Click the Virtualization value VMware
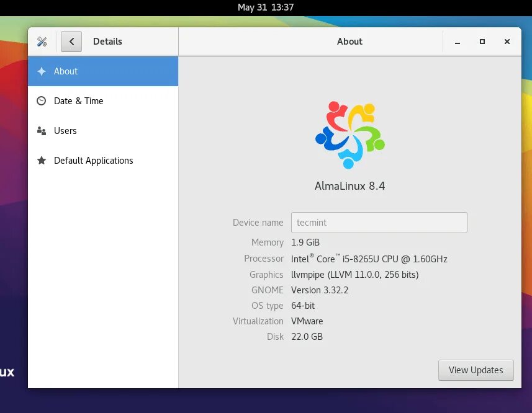This screenshot has width=532, height=413. pos(307,321)
